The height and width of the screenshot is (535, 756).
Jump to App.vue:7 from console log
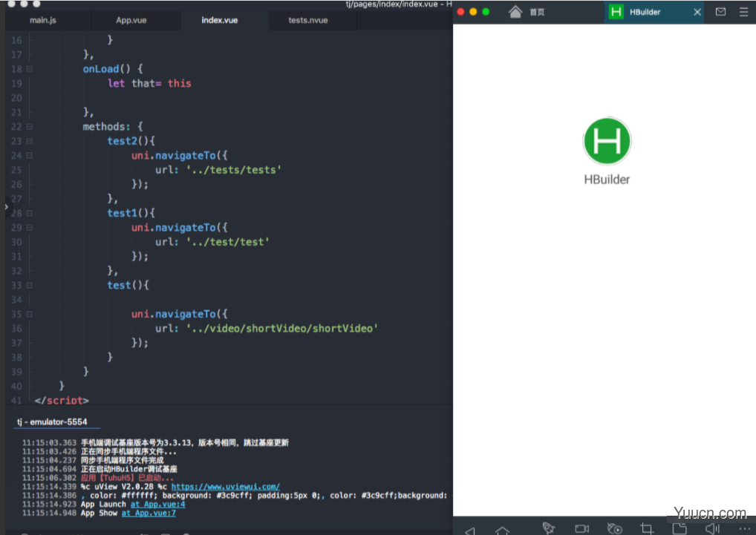(149, 513)
